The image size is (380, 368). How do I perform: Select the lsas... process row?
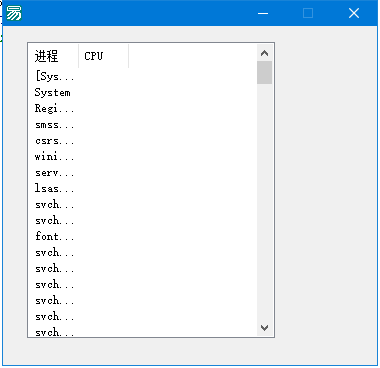coord(54,188)
